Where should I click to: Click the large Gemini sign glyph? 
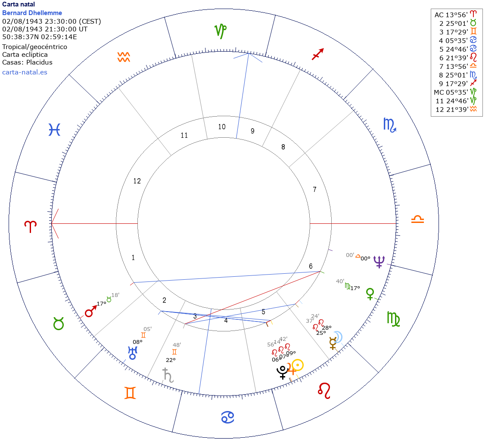coord(131,393)
